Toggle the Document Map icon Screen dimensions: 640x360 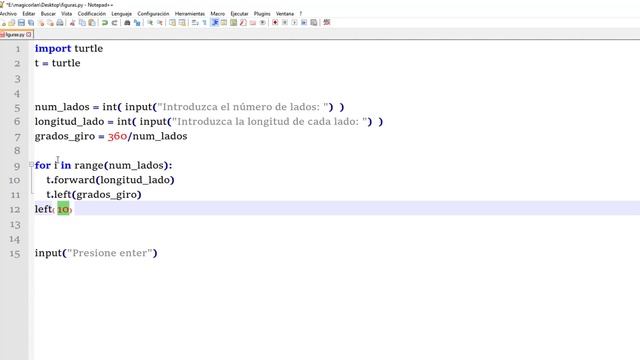coord(233,23)
